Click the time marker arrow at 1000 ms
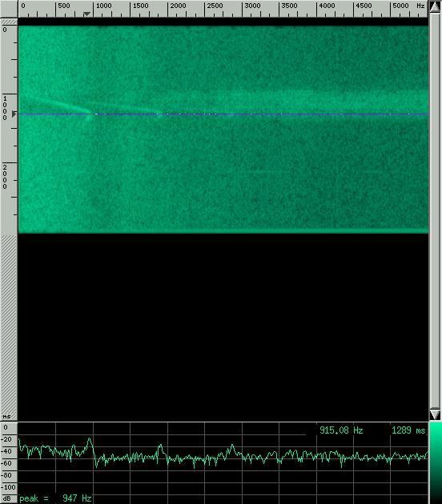Image resolution: width=442 pixels, height=504 pixels. [x=14, y=114]
